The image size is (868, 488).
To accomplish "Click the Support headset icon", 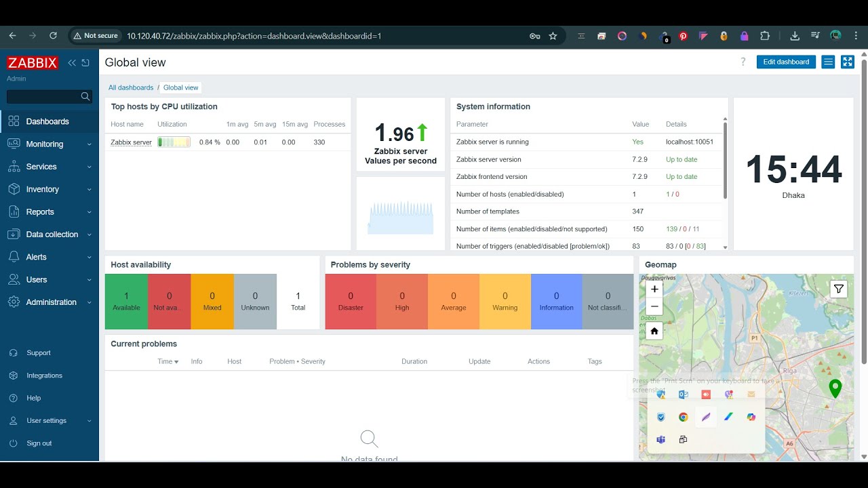I will pos(14,353).
